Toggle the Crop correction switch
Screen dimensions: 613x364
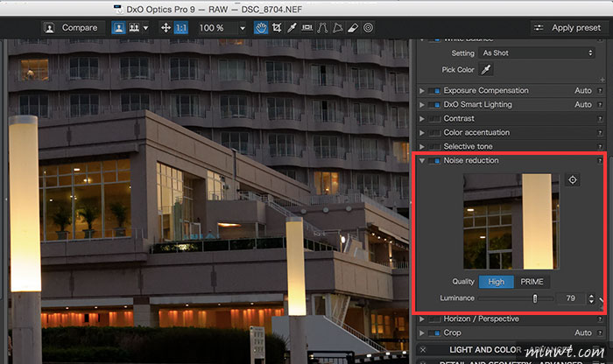click(x=434, y=333)
